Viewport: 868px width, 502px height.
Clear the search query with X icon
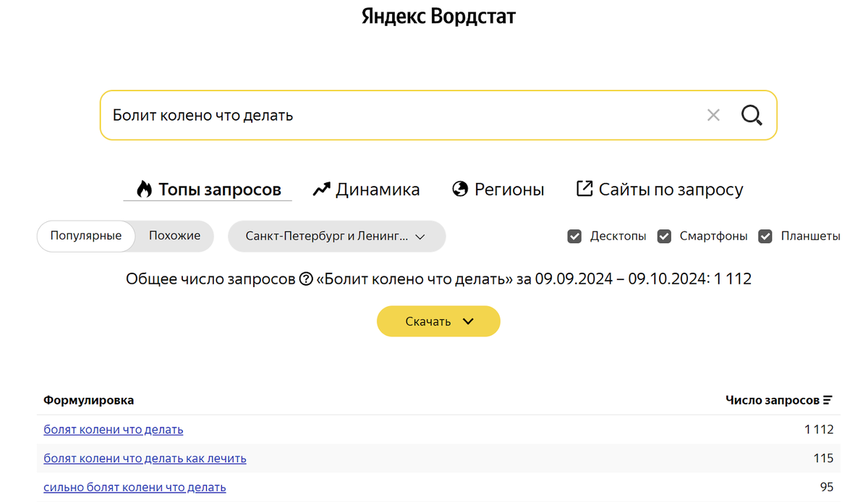point(713,115)
